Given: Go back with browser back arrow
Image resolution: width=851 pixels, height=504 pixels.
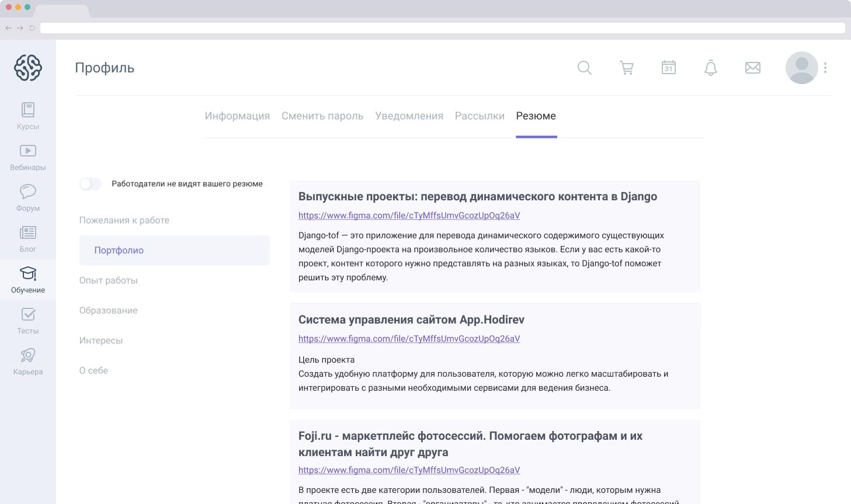Looking at the screenshot, I should [8, 28].
